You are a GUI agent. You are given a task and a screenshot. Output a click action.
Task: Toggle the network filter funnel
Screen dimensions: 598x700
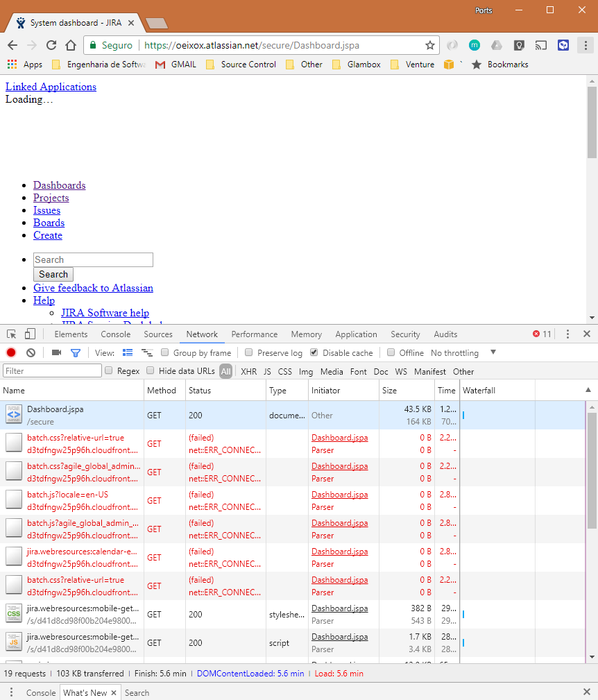click(x=76, y=352)
